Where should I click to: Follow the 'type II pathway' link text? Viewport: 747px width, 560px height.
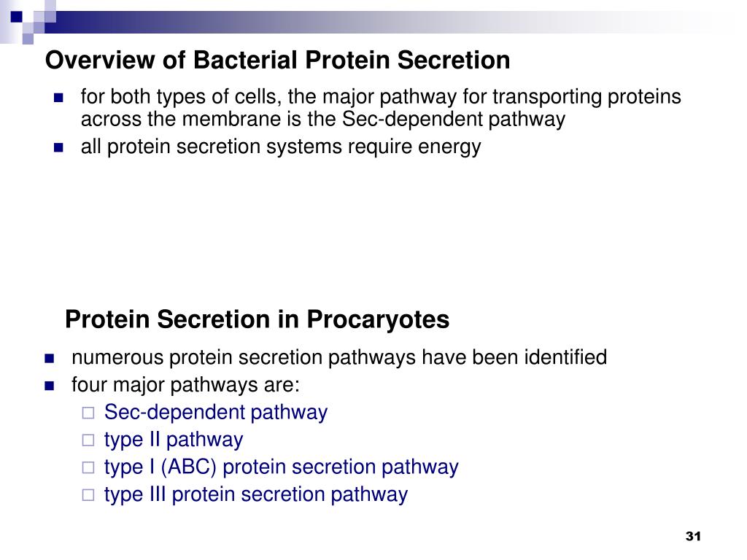coord(174,440)
